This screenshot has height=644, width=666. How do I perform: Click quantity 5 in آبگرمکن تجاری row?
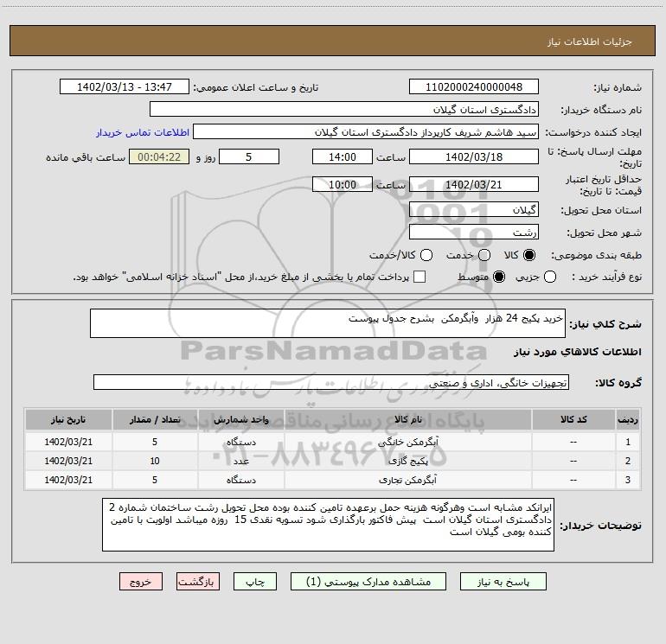click(x=155, y=480)
